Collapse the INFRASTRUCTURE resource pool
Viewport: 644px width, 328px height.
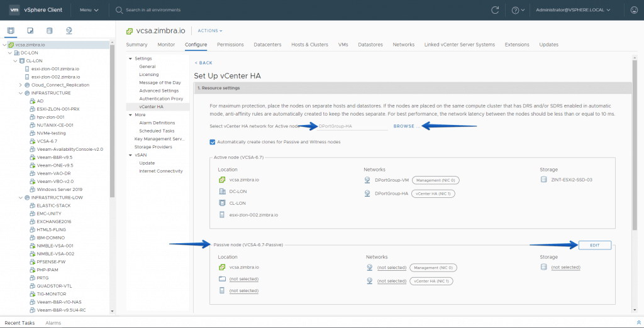click(21, 93)
